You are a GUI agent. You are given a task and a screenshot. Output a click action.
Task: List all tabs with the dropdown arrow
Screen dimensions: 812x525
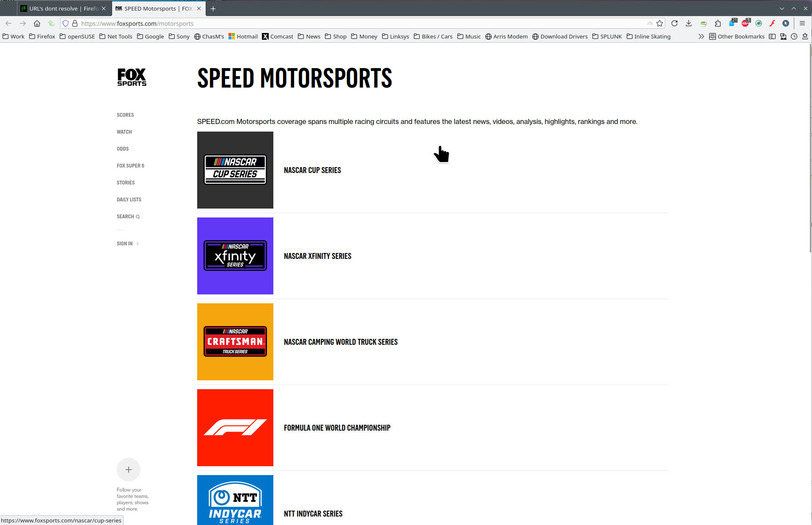[x=782, y=8]
